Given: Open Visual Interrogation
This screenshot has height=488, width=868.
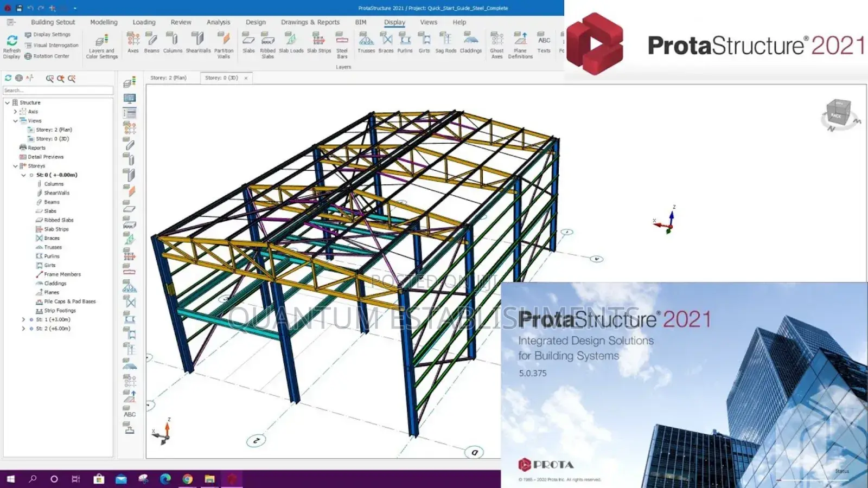Looking at the screenshot, I should pos(52,46).
